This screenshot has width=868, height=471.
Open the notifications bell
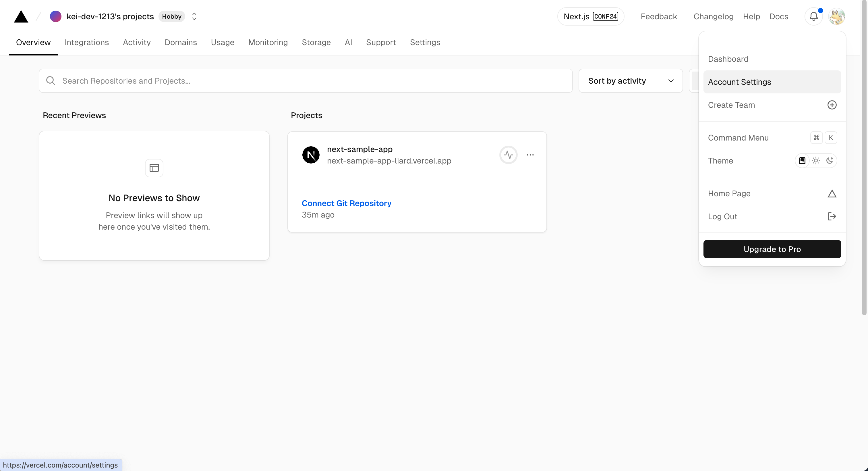pos(813,16)
